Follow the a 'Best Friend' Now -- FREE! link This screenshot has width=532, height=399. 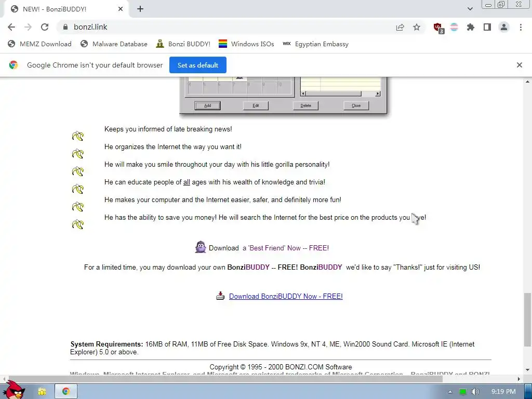pyautogui.click(x=286, y=248)
